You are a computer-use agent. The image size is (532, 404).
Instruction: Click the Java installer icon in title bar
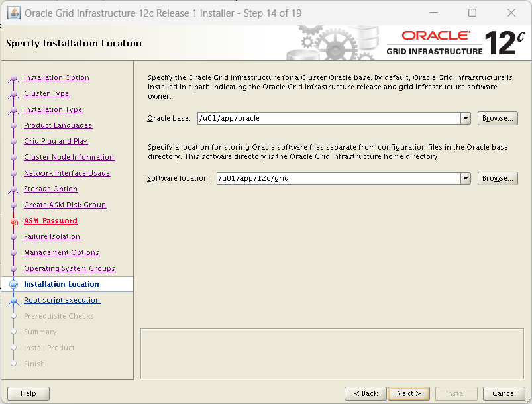click(14, 13)
